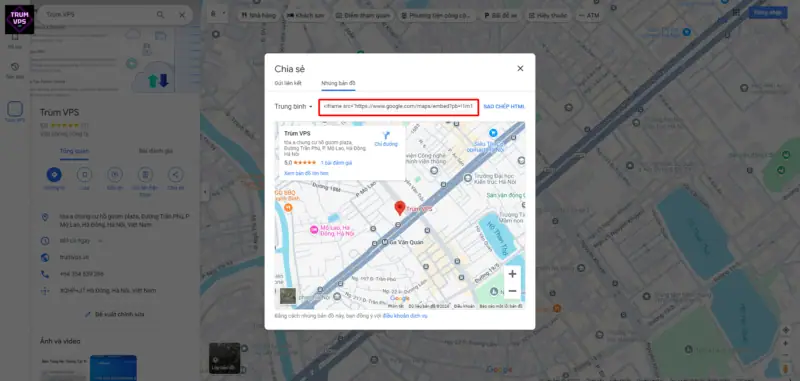Open the Trung bình size dropdown

(293, 107)
